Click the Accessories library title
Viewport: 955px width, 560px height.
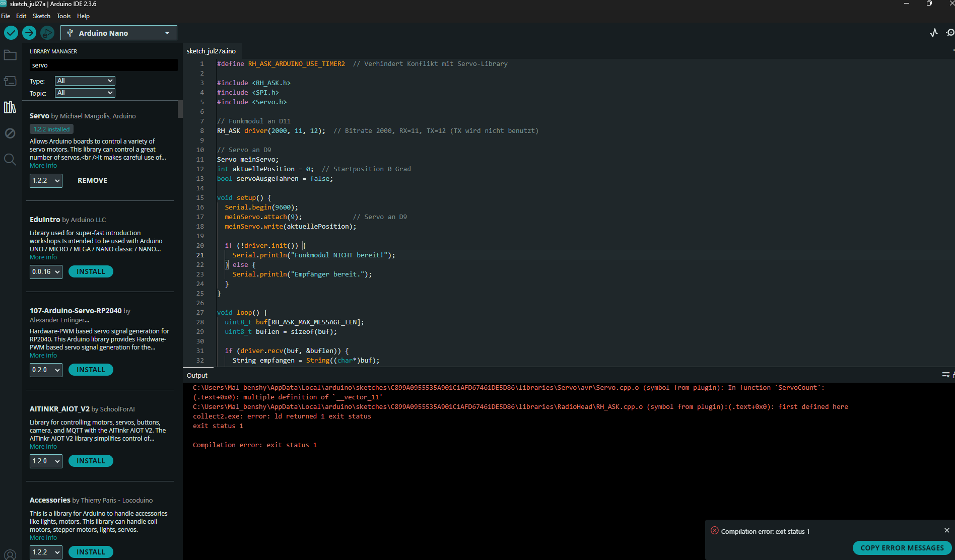[50, 500]
